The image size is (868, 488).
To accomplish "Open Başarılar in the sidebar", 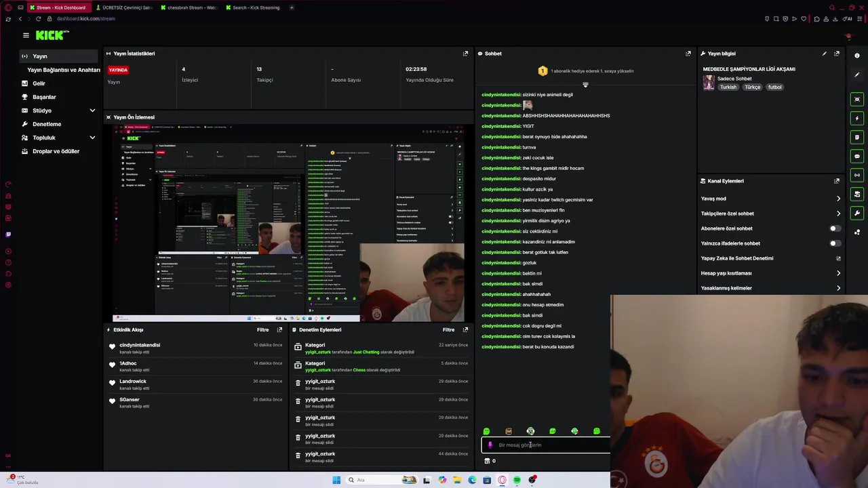I will pyautogui.click(x=44, y=97).
